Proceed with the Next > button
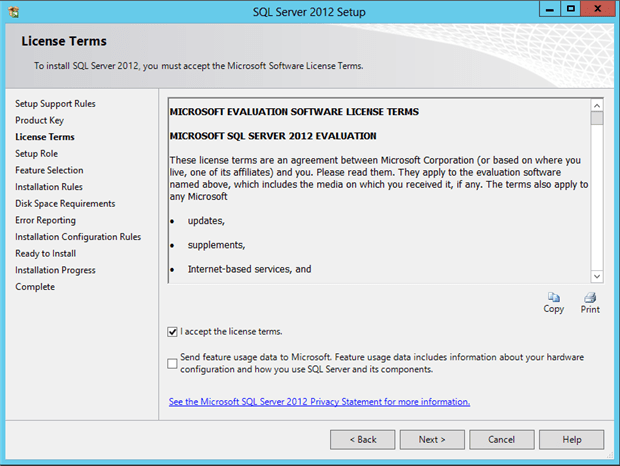The image size is (620, 466). point(432,440)
